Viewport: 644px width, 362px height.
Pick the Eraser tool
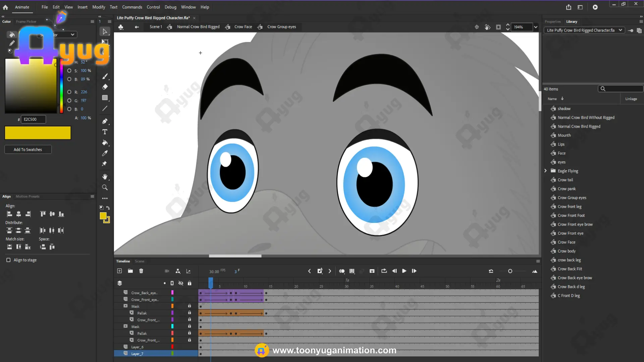point(105,87)
